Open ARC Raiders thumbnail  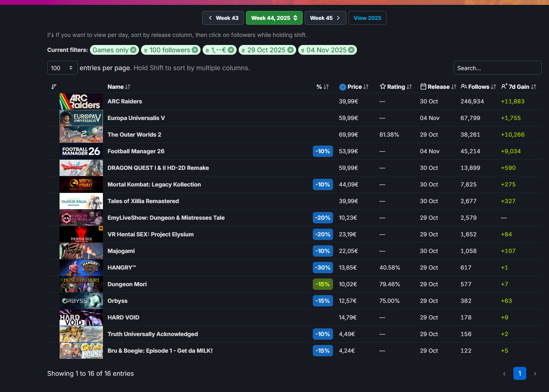coord(81,101)
